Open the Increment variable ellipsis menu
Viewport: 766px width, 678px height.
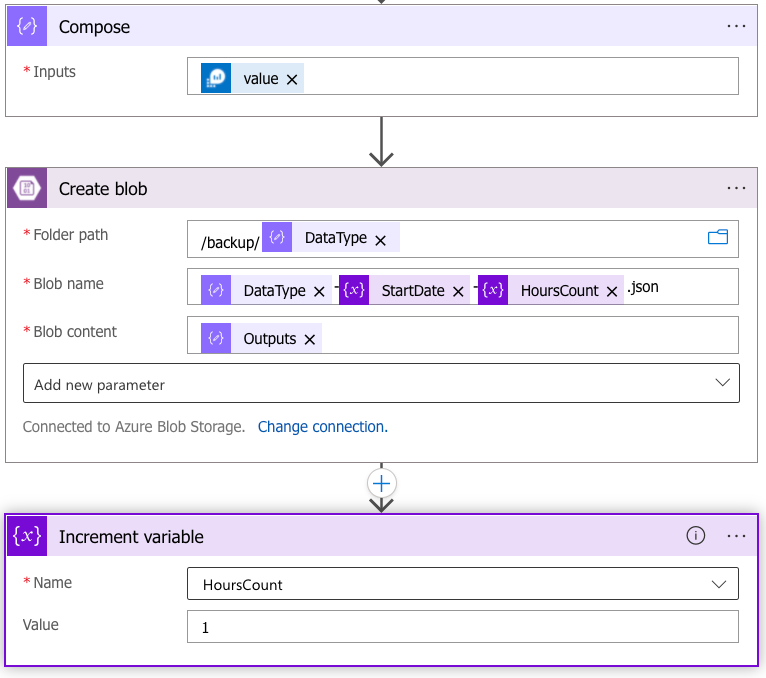pyautogui.click(x=736, y=537)
